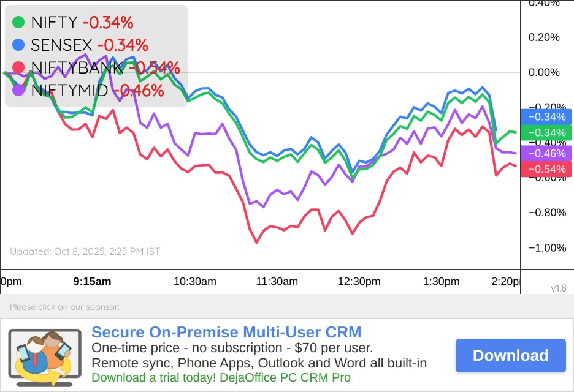Click the DejaOffice CRM ad icon
The image size is (574, 392).
point(45,357)
